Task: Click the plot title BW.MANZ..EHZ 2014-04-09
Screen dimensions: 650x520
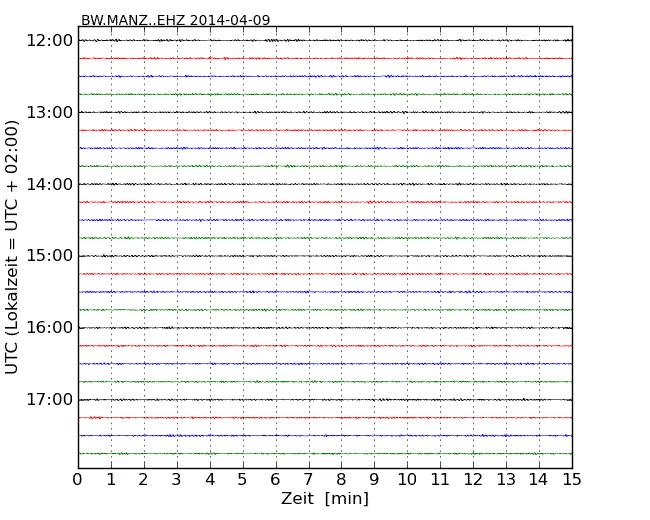Action: pyautogui.click(x=175, y=20)
